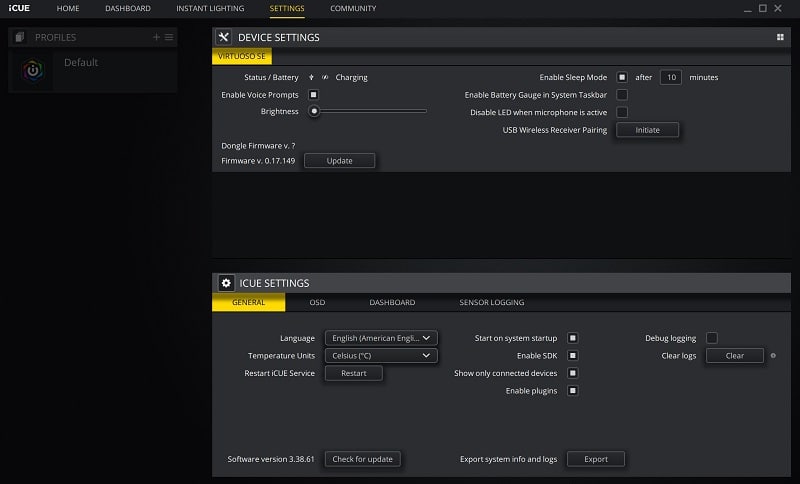Toggle Enable Sleep Mode checkbox
800x484 pixels.
click(622, 78)
